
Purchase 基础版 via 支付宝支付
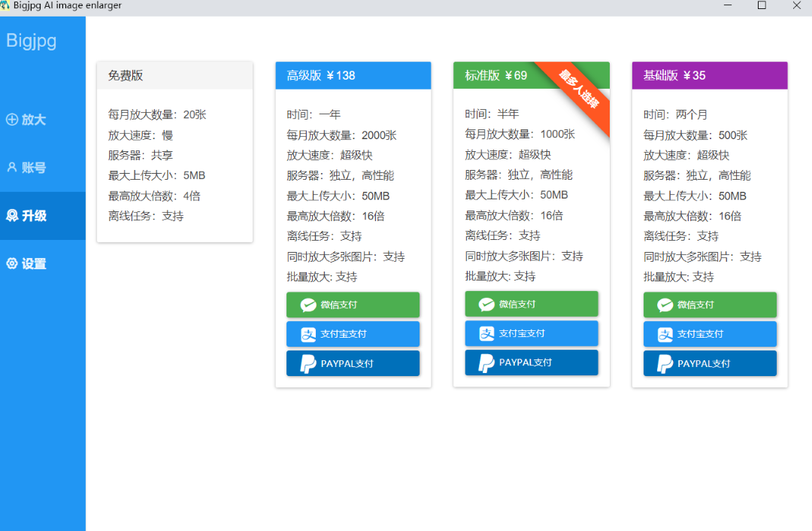[710, 333]
